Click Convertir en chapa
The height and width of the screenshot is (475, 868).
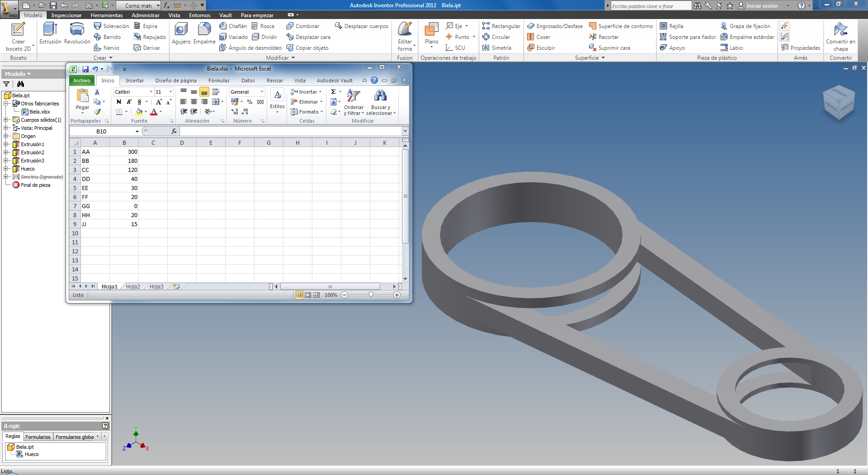(x=840, y=36)
